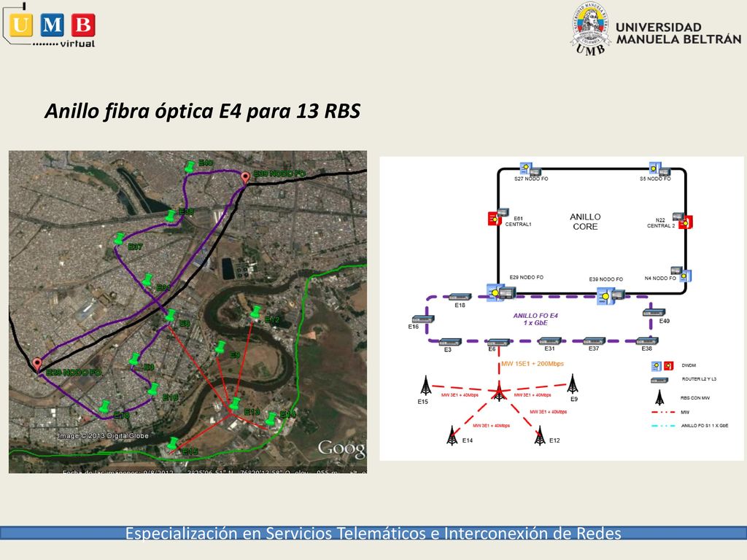Click the 'ANILLO CORE' label

(x=585, y=222)
